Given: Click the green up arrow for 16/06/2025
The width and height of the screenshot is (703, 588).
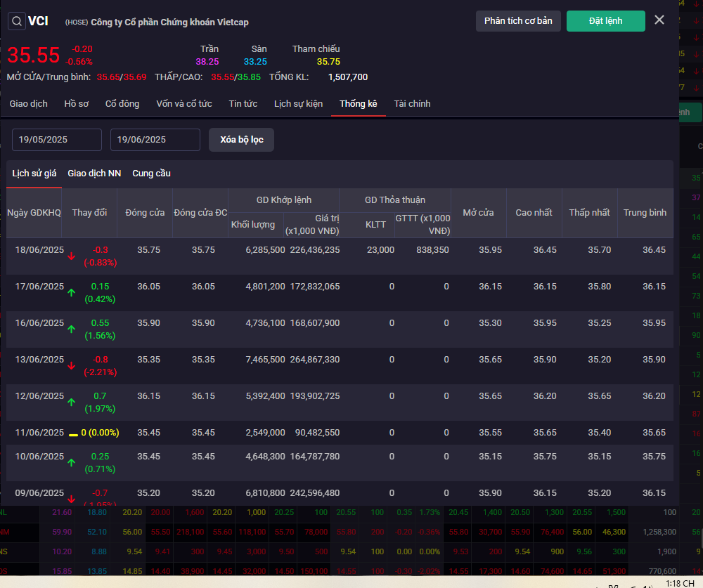Looking at the screenshot, I should tap(71, 329).
